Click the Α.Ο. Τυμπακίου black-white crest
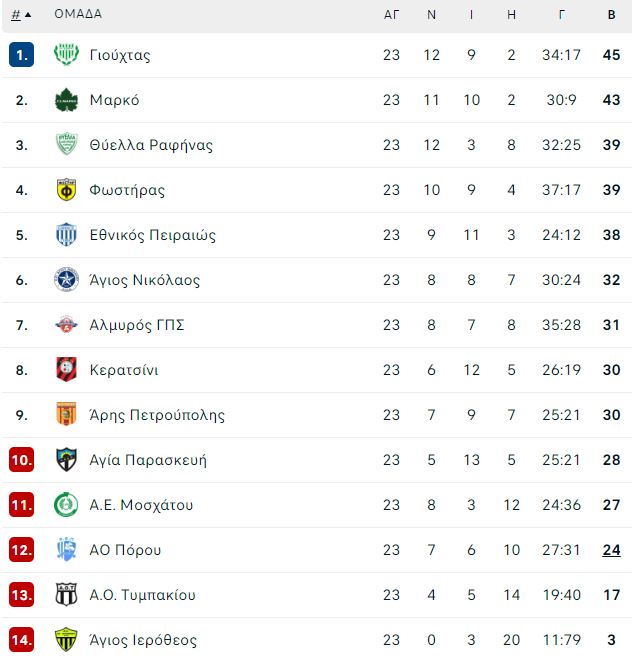This screenshot has height=660, width=632. click(x=67, y=594)
